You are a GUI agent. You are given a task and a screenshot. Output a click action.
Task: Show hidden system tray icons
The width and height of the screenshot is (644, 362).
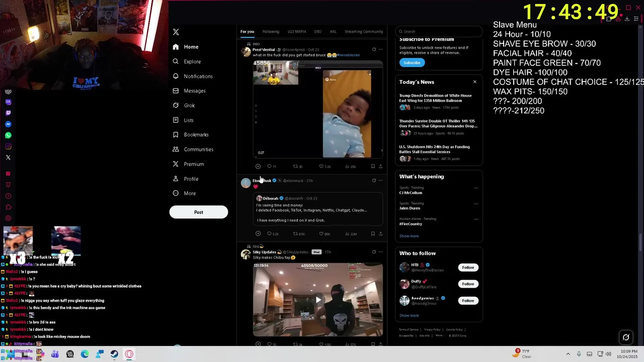(x=568, y=354)
